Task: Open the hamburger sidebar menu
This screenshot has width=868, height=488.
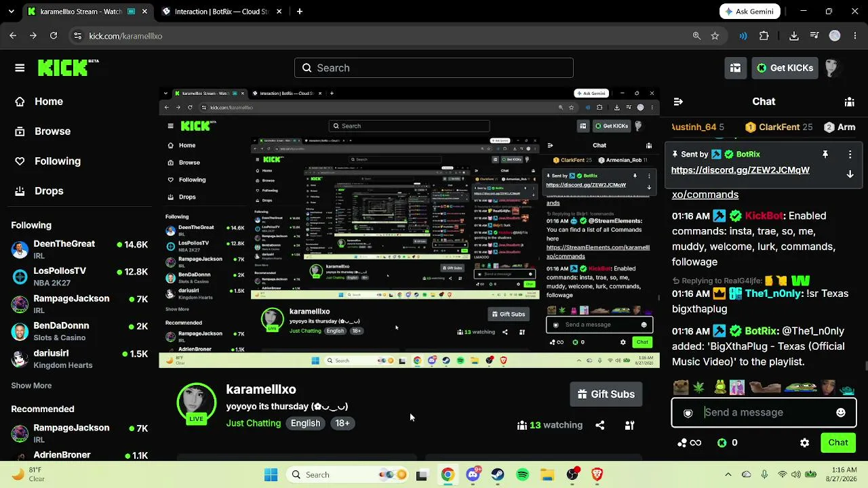Action: [x=20, y=68]
